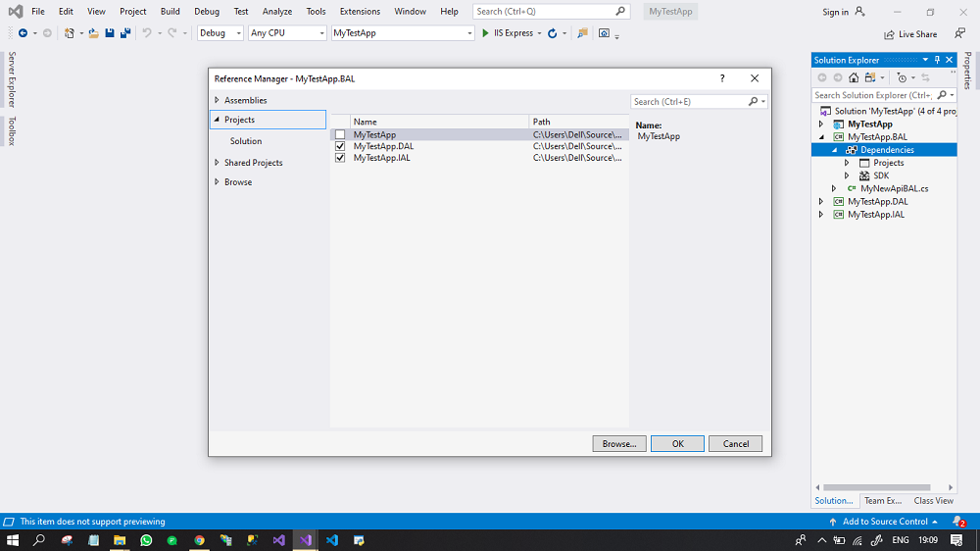The width and height of the screenshot is (980, 551).
Task: Switch to Class View tab
Action: coord(933,500)
